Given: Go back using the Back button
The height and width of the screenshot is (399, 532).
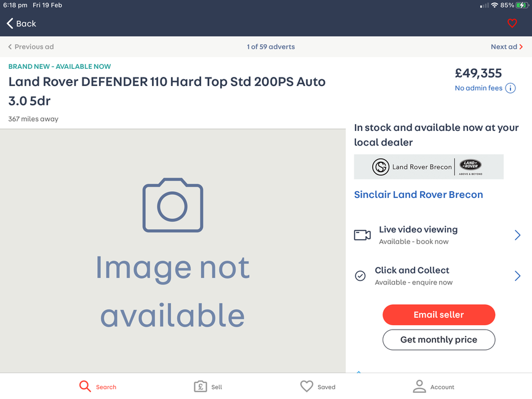Looking at the screenshot, I should (22, 23).
